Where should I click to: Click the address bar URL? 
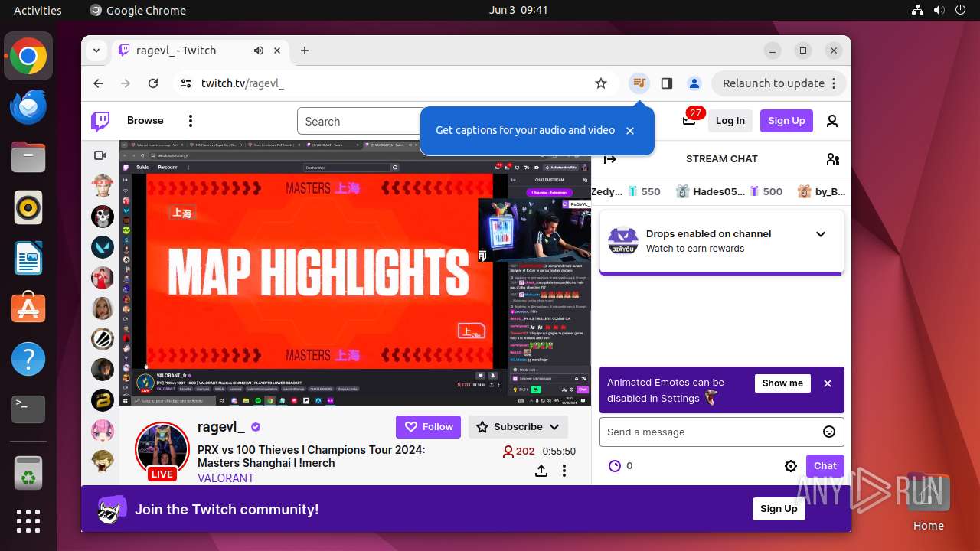(243, 83)
